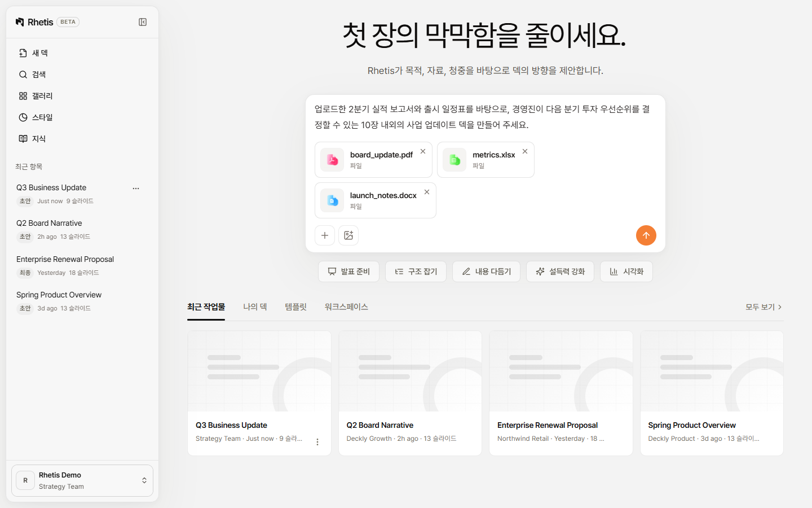Click the R workspace avatar
812x508 pixels.
[25, 480]
